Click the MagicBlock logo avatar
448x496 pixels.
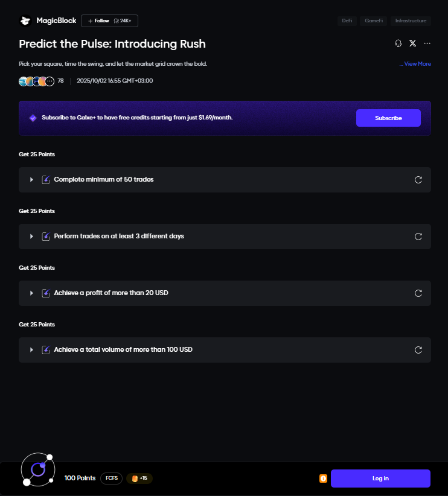coord(25,21)
